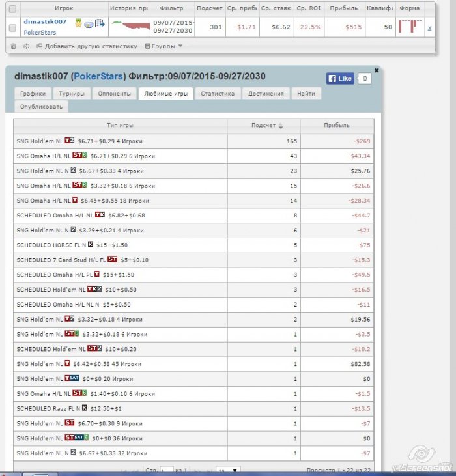The height and width of the screenshot is (476, 456).
Task: Click ST badge in Hold'em 9 Игроки row
Action: tap(70, 423)
